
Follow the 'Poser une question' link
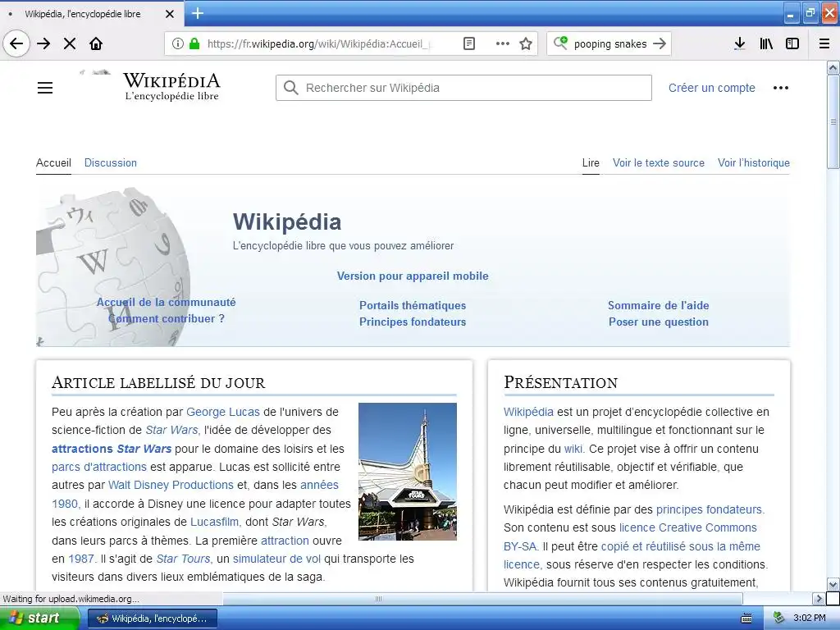click(659, 322)
